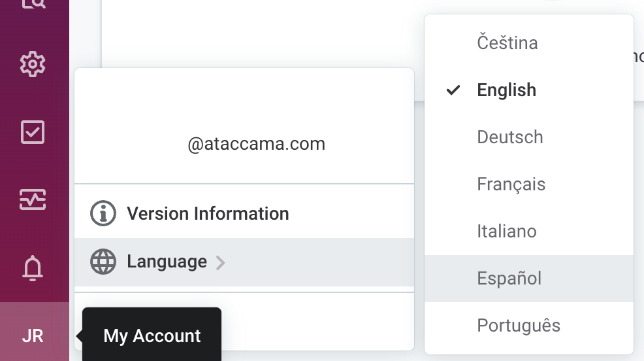Screen dimensions: 644x361
Task: Click the info icon beside Version Information
Action: tap(103, 214)
